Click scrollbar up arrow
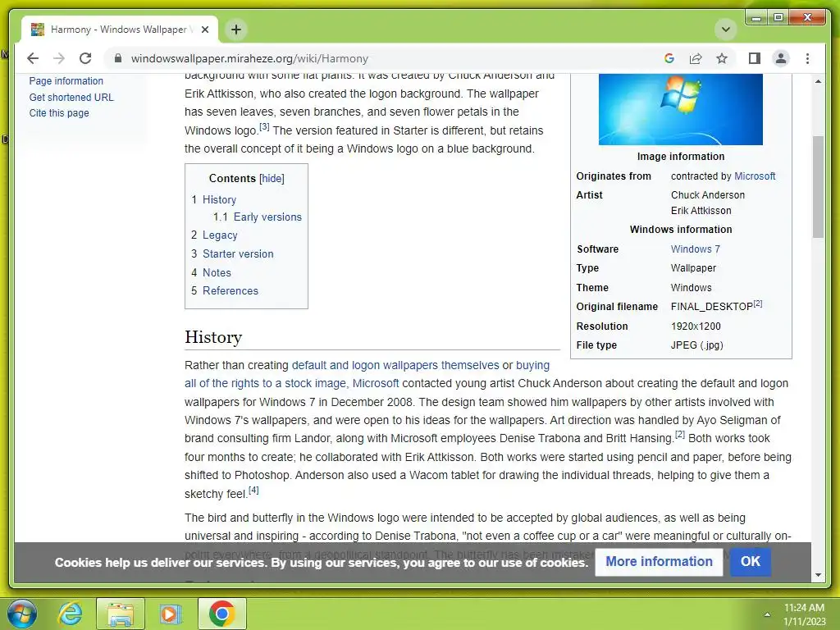 (x=818, y=81)
